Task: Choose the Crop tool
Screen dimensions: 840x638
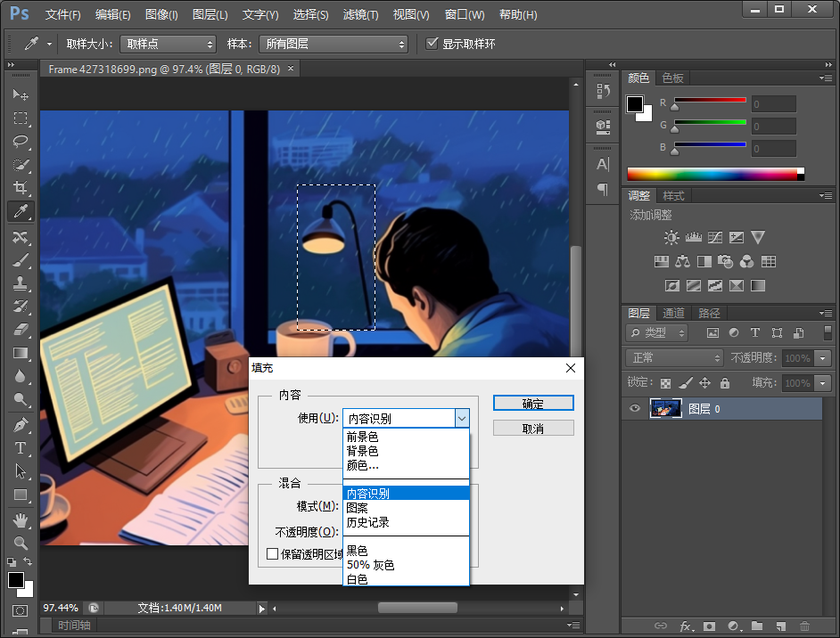Action: point(20,188)
